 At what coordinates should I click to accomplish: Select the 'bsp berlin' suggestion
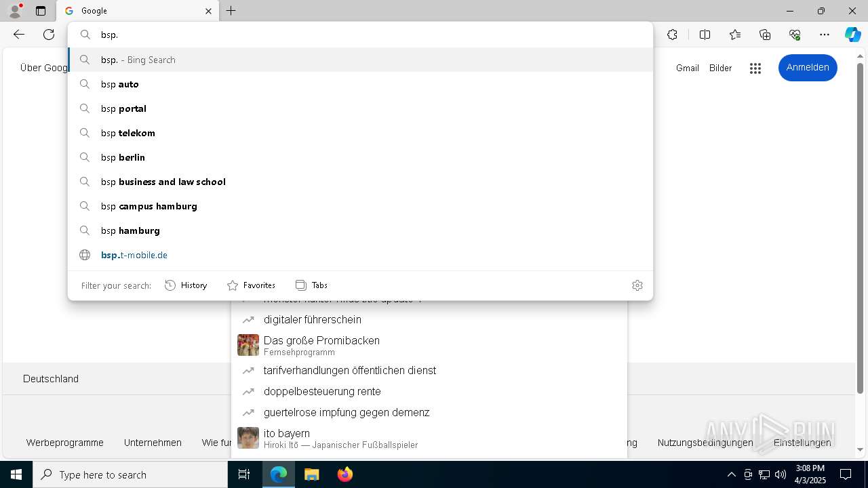(x=360, y=157)
